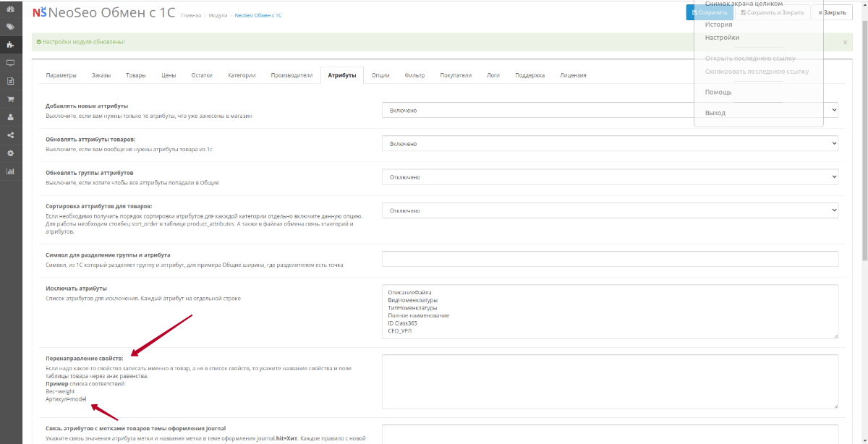
Task: Click the Закрыть button
Action: coord(832,12)
